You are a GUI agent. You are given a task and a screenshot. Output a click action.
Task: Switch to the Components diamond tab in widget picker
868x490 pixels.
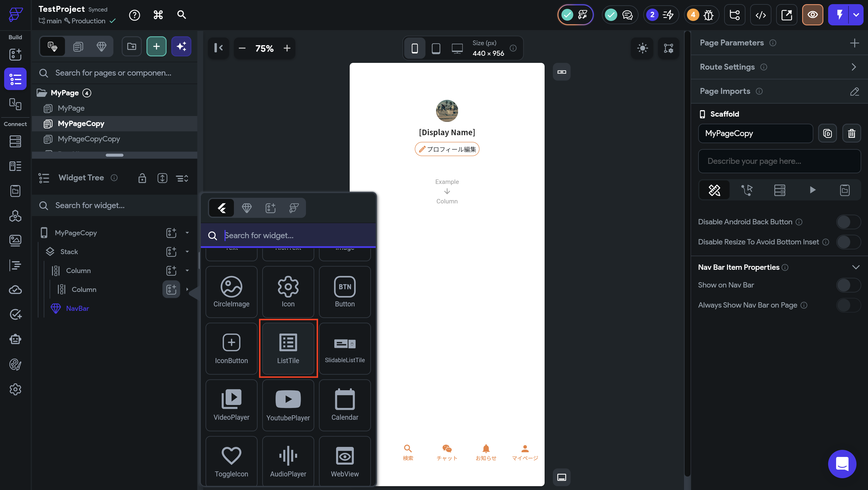tap(247, 208)
